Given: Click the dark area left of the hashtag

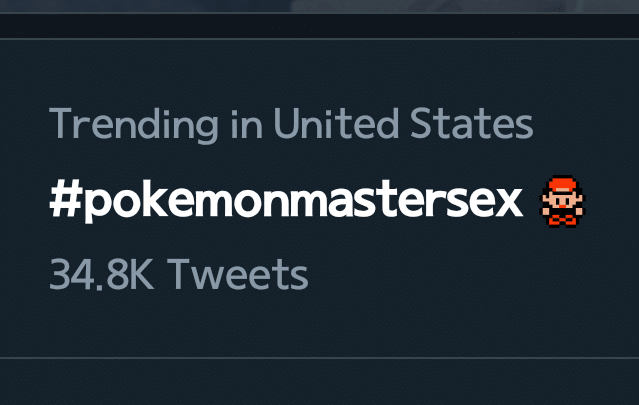Looking at the screenshot, I should point(24,203).
